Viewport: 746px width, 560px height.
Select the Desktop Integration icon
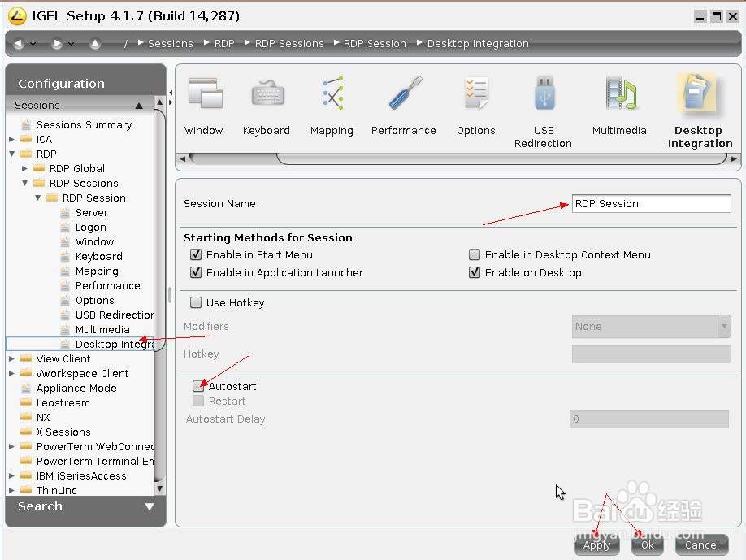pyautogui.click(x=697, y=93)
